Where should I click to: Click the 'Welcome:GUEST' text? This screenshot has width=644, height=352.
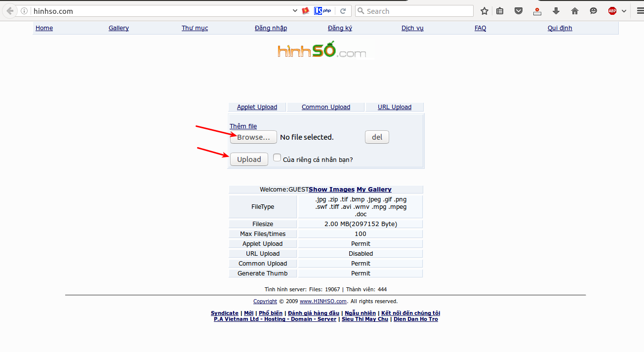284,190
